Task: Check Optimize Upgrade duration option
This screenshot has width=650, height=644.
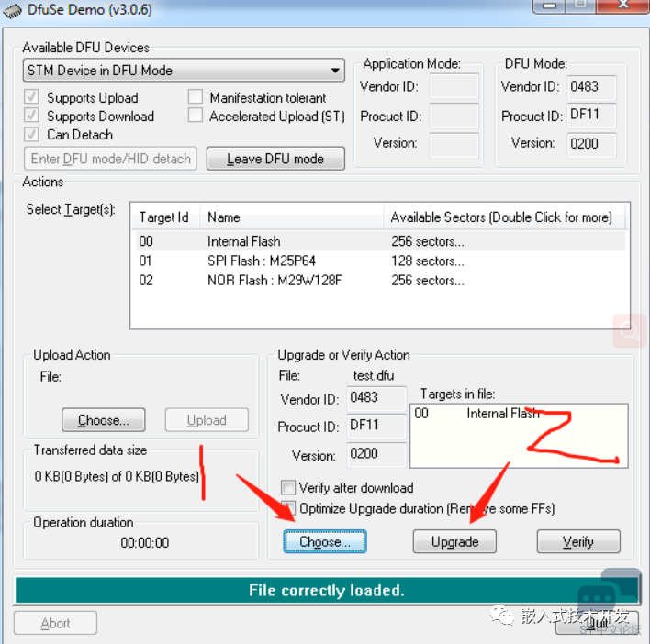Action: [x=288, y=508]
